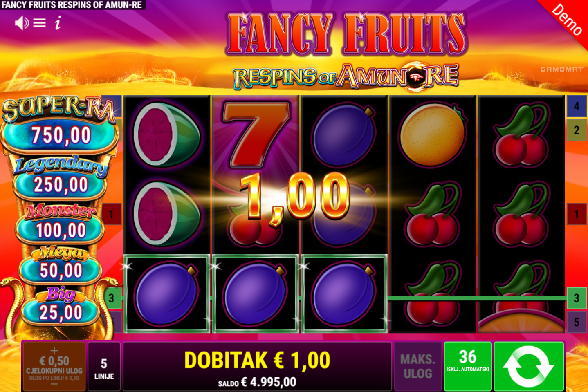Viewport: 588px width, 392px height.
Task: Click the red 7 symbol
Action: (x=256, y=134)
